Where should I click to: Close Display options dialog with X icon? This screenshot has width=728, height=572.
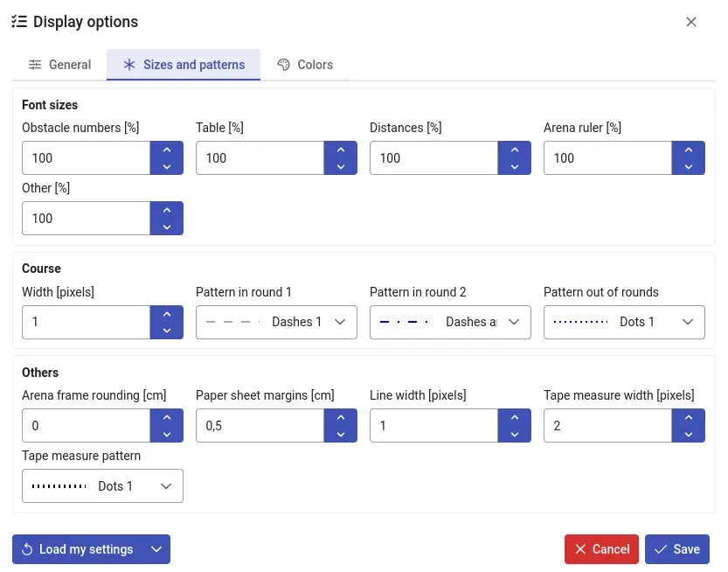(691, 22)
